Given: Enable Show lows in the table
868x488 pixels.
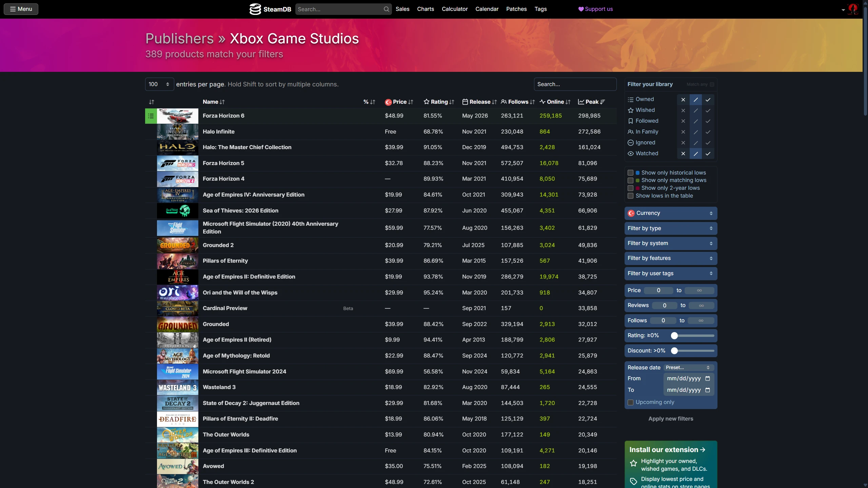Looking at the screenshot, I should click(630, 196).
